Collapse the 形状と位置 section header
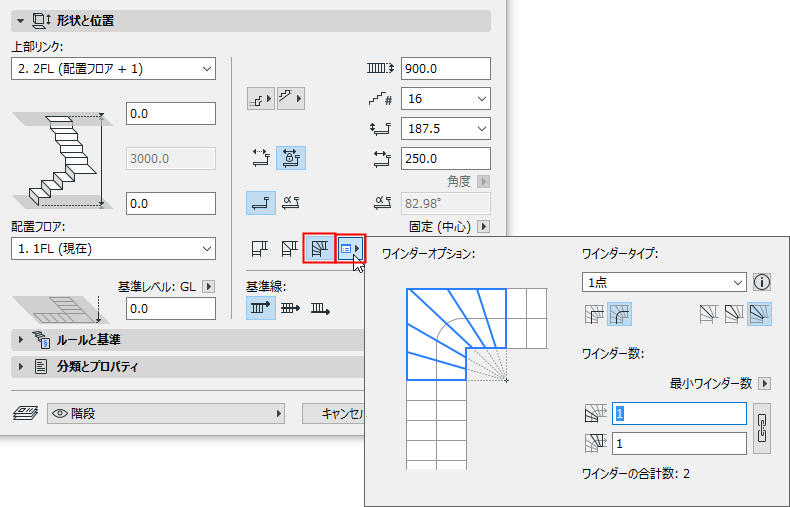Image resolution: width=790 pixels, height=507 pixels. point(250,21)
